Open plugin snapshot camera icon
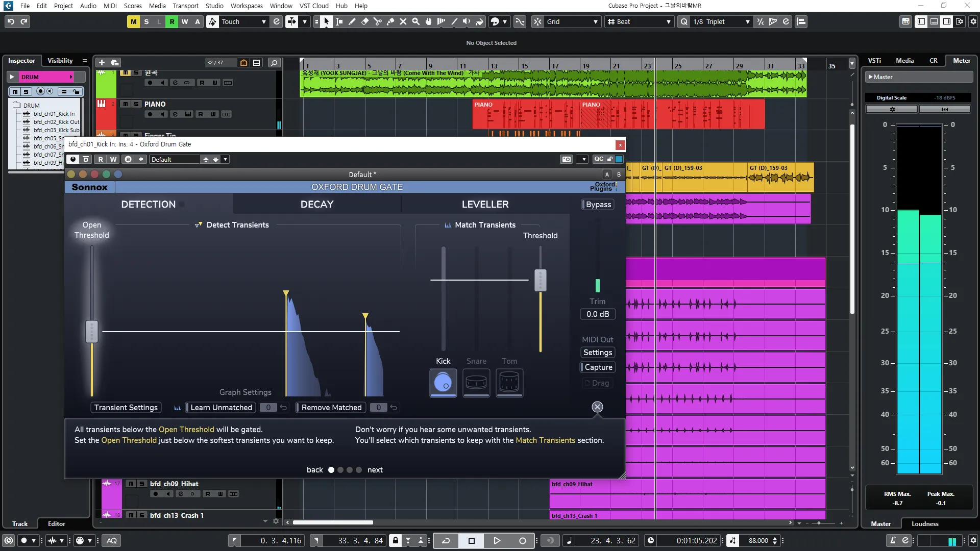 (567, 159)
